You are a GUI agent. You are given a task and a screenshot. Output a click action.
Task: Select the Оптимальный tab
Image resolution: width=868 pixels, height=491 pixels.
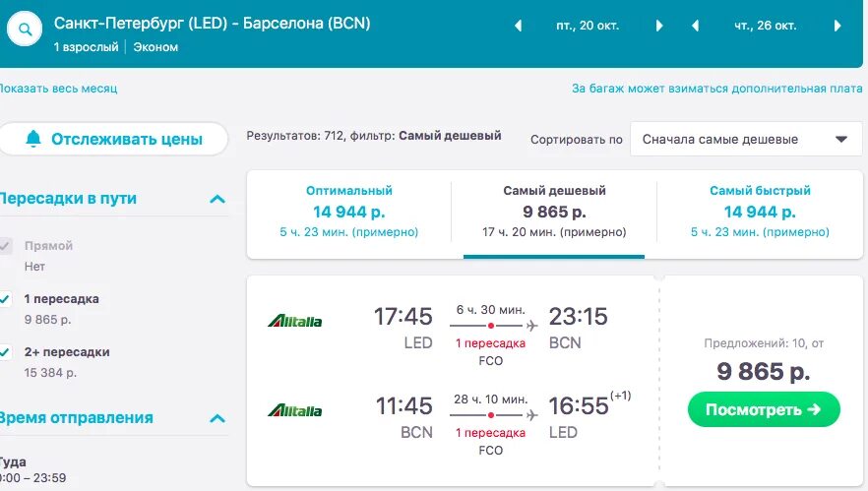(x=348, y=212)
